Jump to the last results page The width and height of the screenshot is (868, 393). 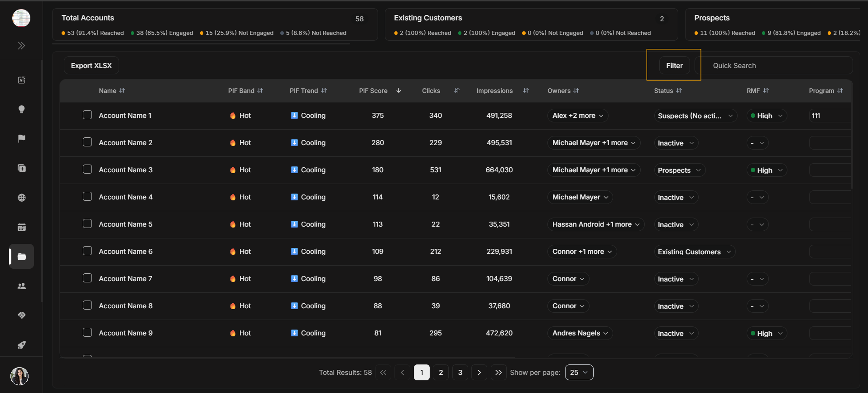click(499, 372)
